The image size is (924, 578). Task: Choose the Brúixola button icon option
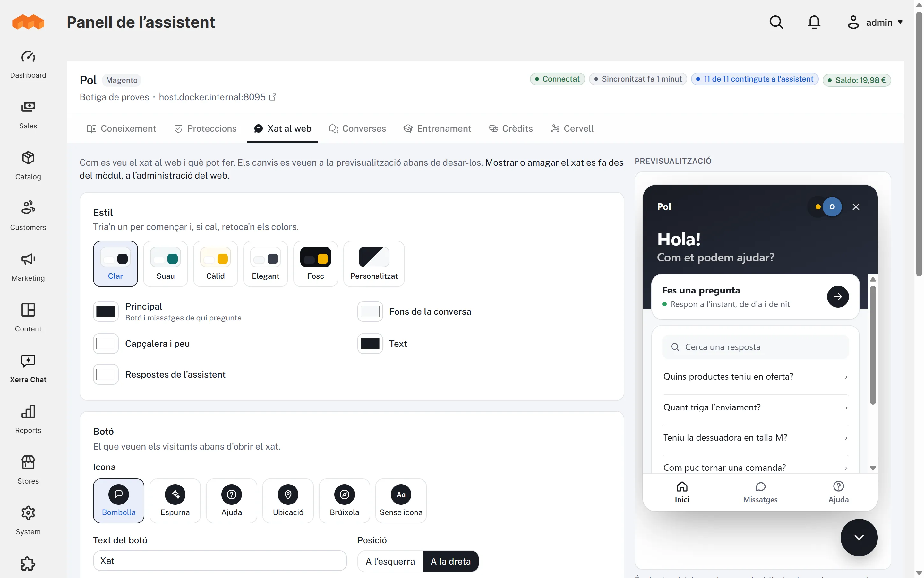tap(344, 501)
